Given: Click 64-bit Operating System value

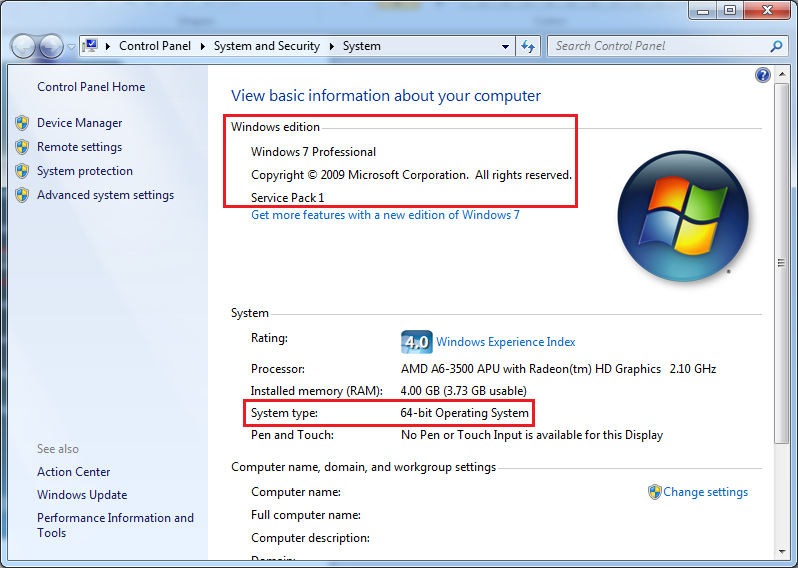Looking at the screenshot, I should click(464, 413).
